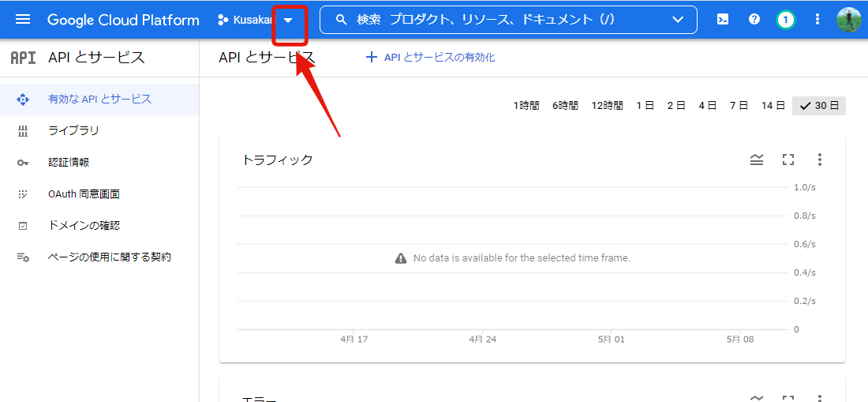Open the hamburger navigation menu
This screenshot has width=868, height=402.
23,20
